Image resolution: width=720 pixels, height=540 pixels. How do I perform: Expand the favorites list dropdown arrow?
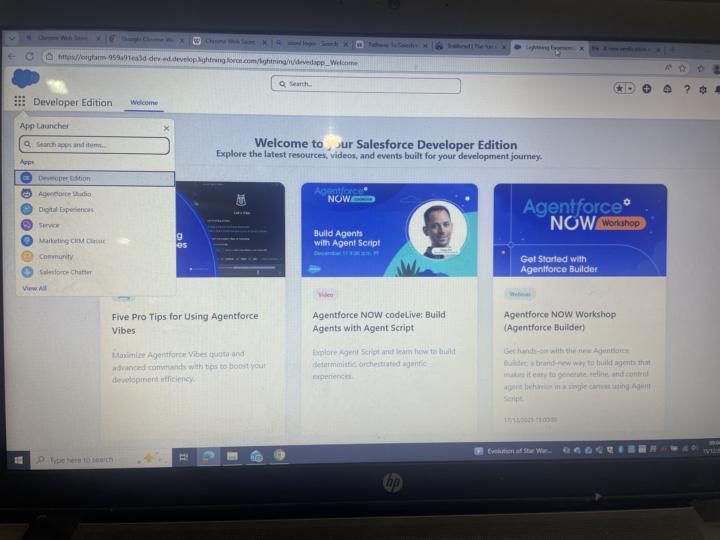(x=630, y=88)
